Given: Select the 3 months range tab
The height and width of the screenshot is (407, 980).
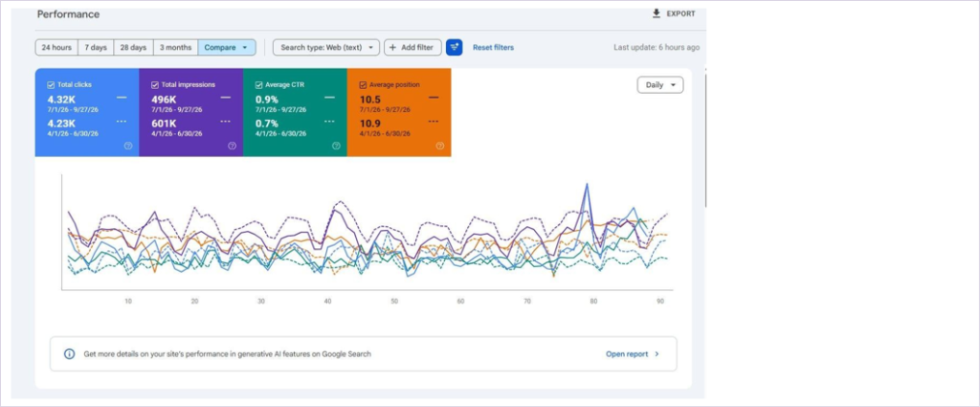Looking at the screenshot, I should [176, 47].
